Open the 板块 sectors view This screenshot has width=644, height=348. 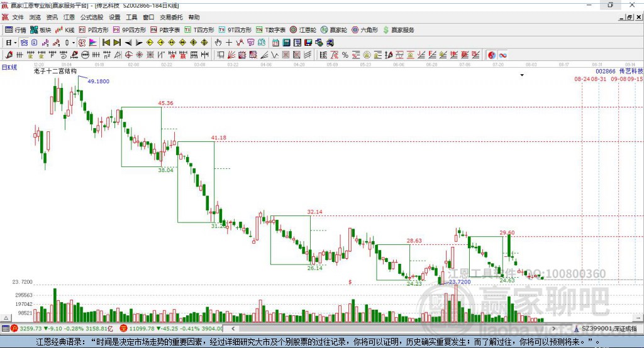[x=41, y=30]
